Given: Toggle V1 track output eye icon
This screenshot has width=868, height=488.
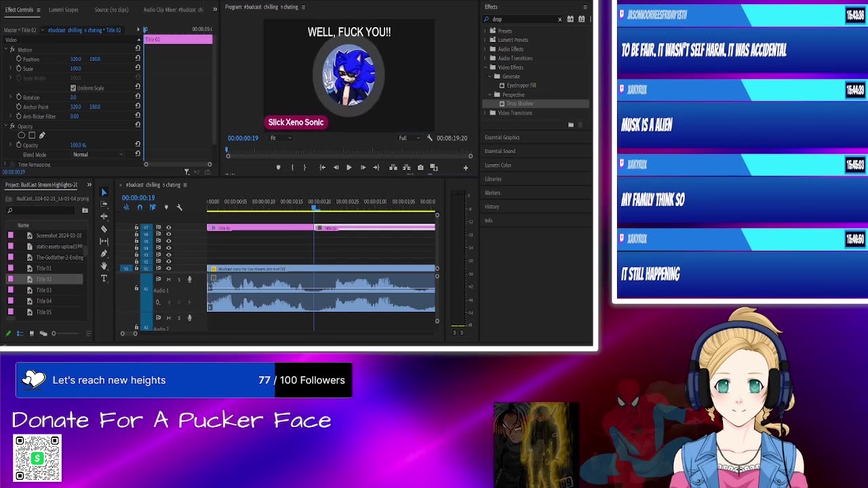Looking at the screenshot, I should coord(168,268).
